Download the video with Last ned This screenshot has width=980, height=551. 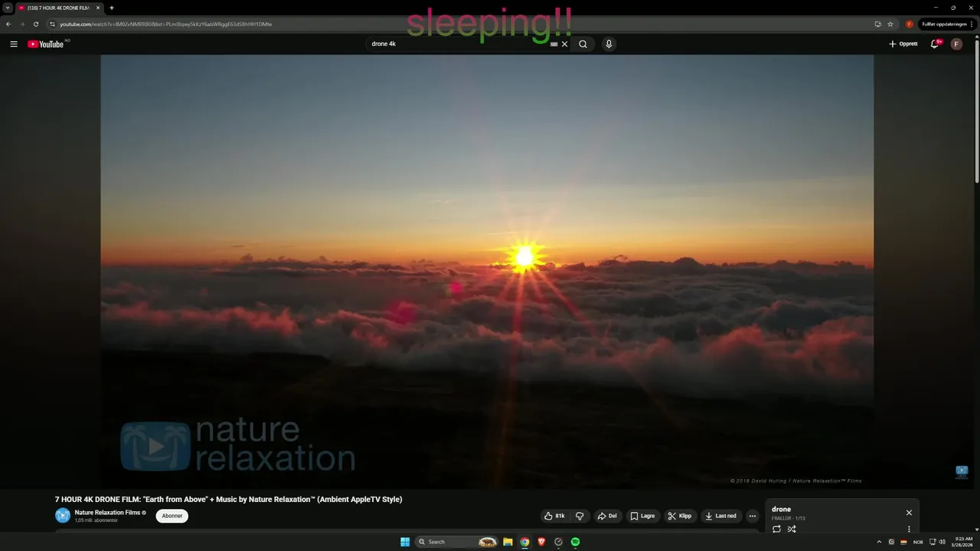click(721, 516)
